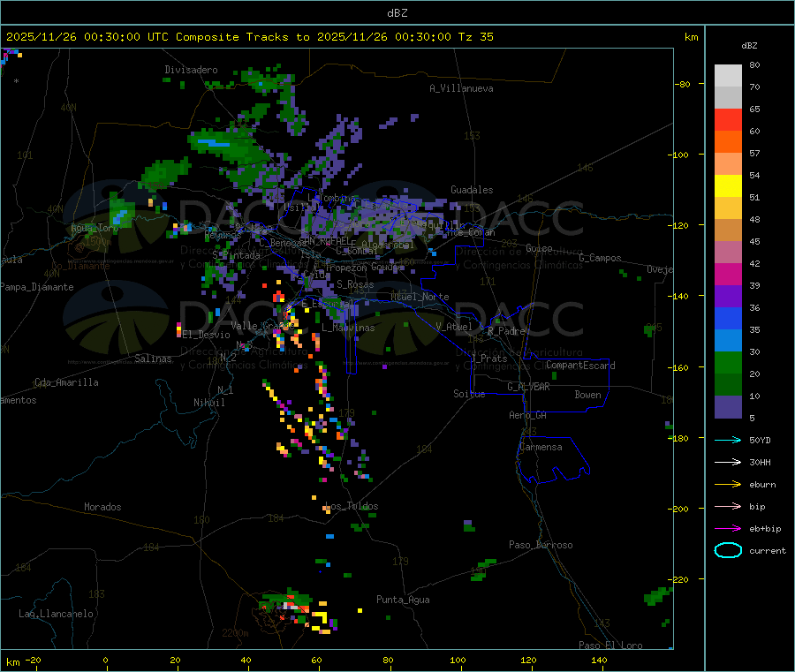Select the 35–36 dBZ blue color swatch
795x672 pixels.
(x=728, y=318)
